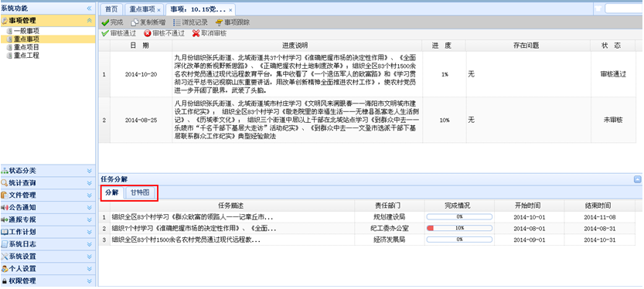Click 取消审核 to cancel review

(210, 33)
